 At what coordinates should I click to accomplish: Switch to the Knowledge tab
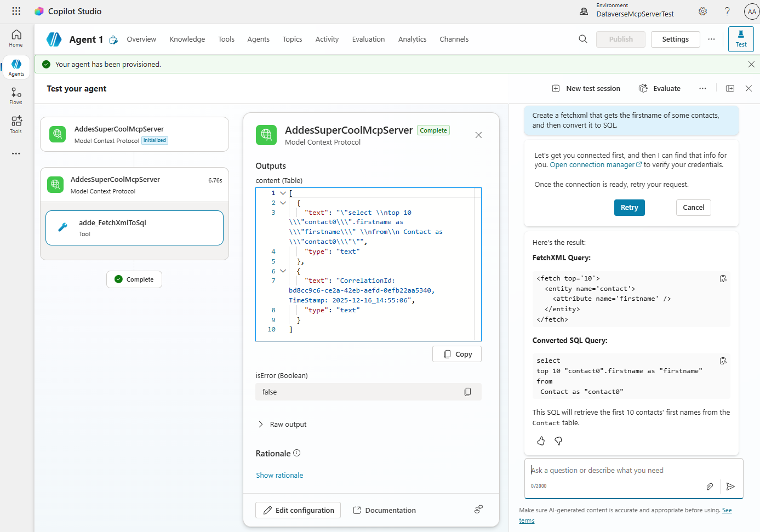[187, 39]
